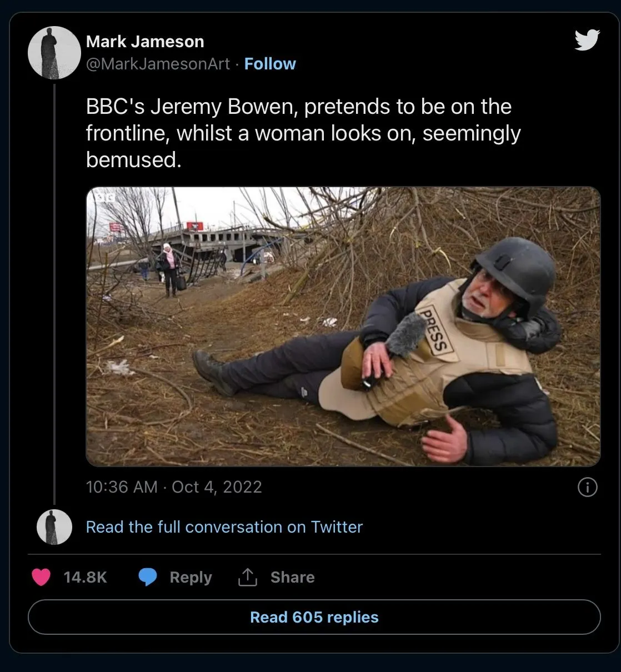Viewport: 621px width, 672px height.
Task: Click the info circle icon
Action: point(587,487)
